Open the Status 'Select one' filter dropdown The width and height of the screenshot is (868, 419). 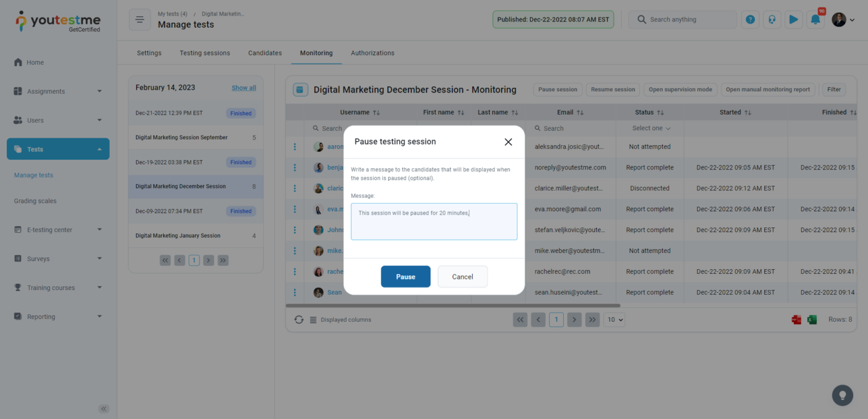pos(651,128)
